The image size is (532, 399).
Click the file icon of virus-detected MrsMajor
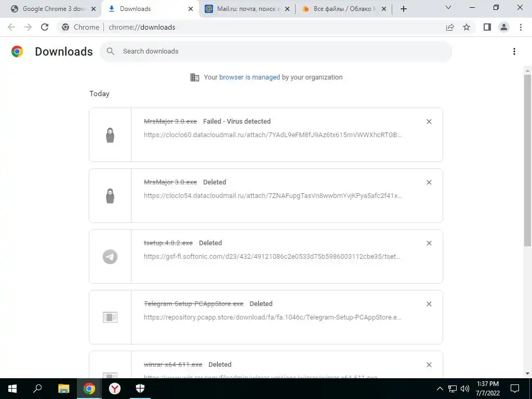(x=110, y=135)
